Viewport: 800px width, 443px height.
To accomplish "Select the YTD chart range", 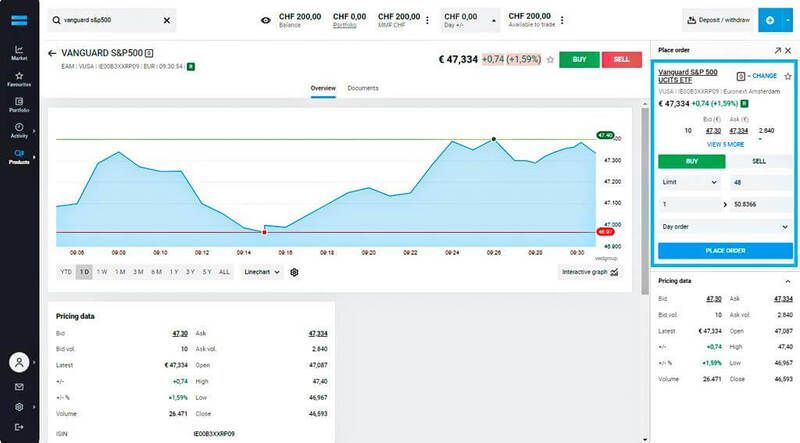I will [66, 272].
